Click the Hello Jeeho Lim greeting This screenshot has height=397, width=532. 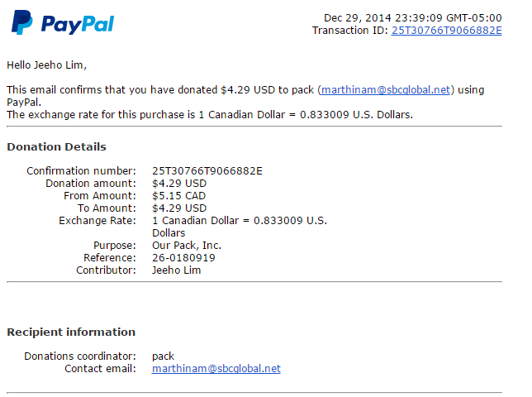[47, 65]
